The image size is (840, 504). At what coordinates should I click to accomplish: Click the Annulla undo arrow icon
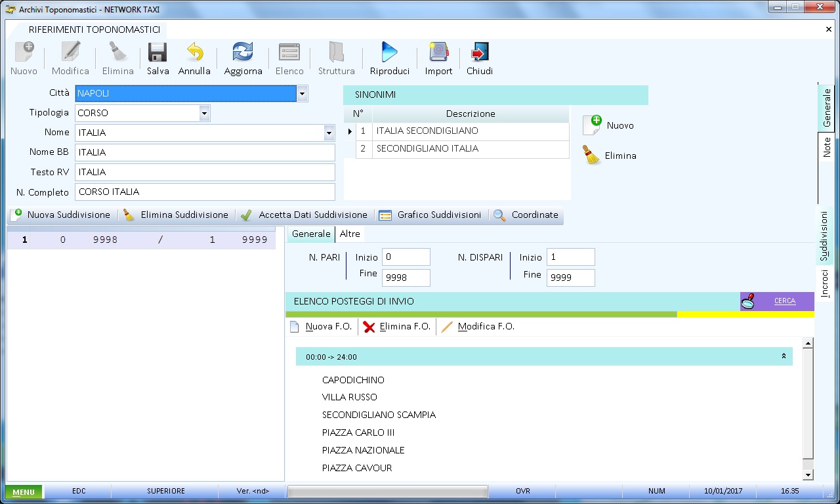(x=194, y=53)
